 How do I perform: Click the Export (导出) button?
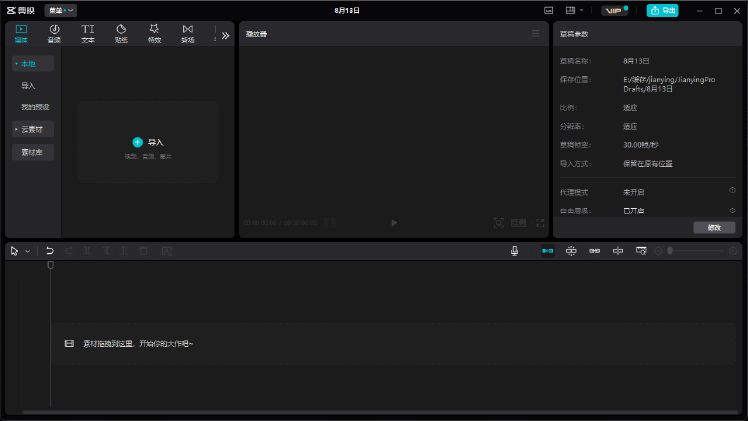click(x=662, y=10)
